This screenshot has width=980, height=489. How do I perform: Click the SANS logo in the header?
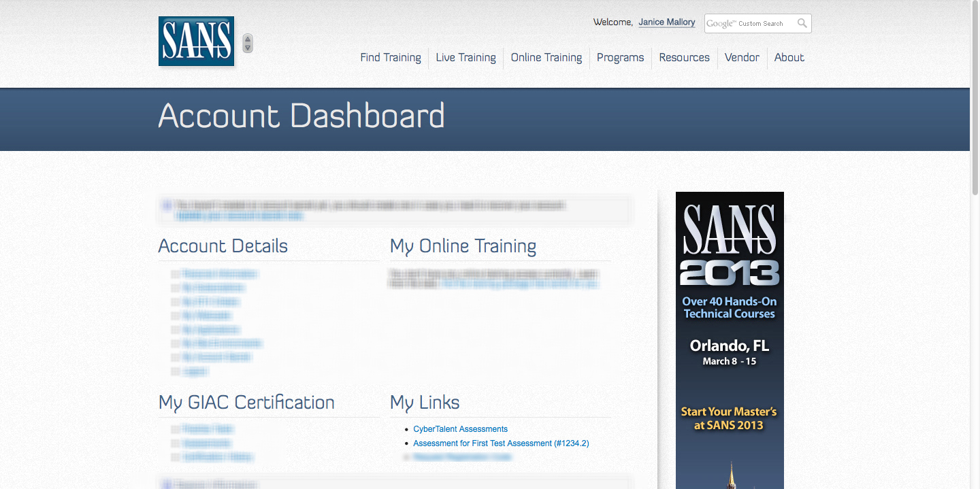(x=196, y=41)
